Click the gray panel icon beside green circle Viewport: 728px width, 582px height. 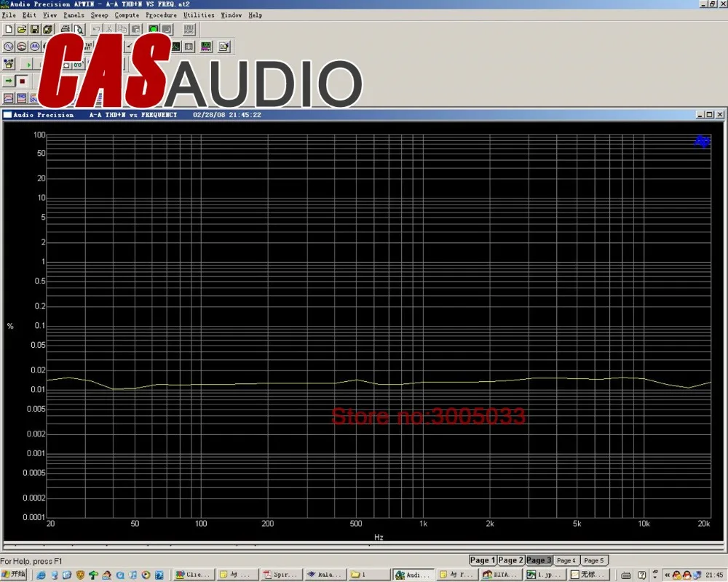pos(167,29)
